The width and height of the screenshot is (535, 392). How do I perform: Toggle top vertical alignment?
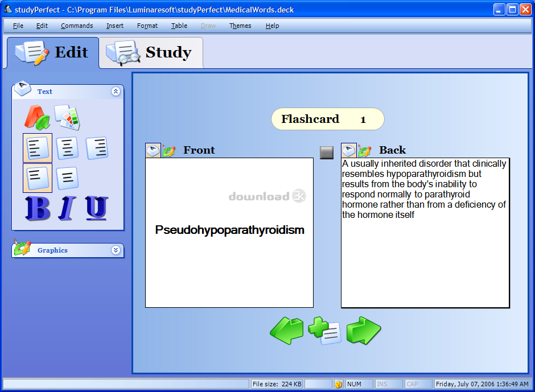coord(38,178)
